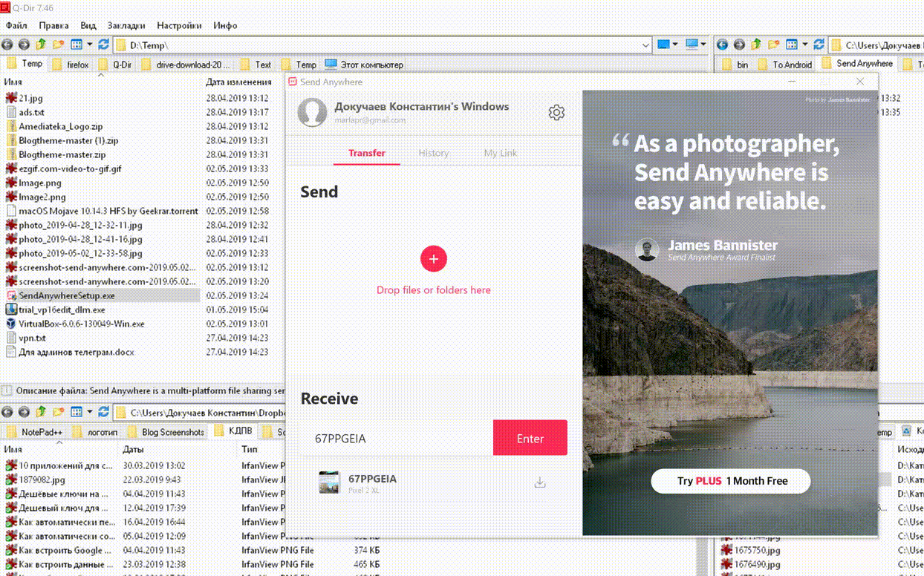
Task: Go up one level in bottom-left pane
Action: [41, 411]
